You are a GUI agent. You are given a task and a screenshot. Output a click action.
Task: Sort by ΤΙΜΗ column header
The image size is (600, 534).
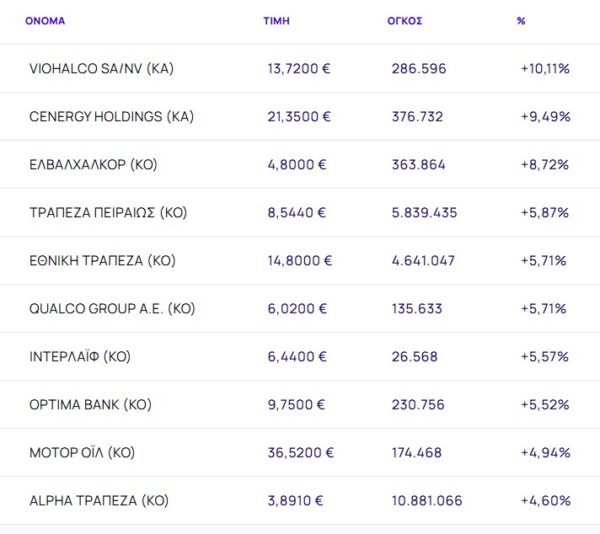tap(276, 20)
